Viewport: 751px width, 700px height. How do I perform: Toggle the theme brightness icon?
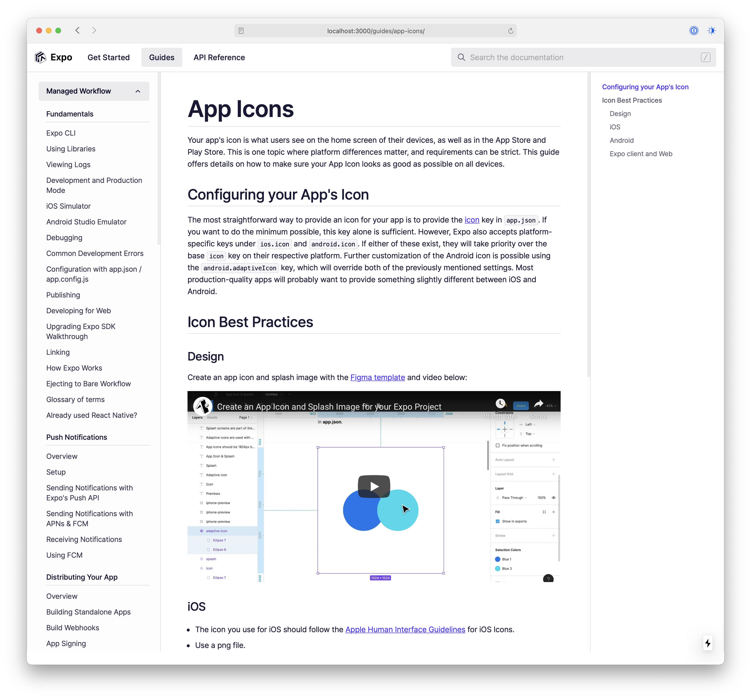[x=712, y=31]
